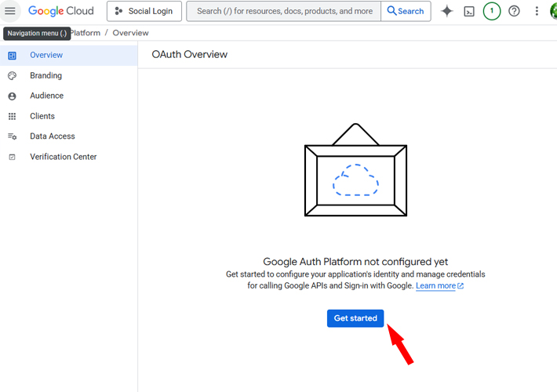Click the Audience person icon
The image size is (557, 392).
(12, 96)
